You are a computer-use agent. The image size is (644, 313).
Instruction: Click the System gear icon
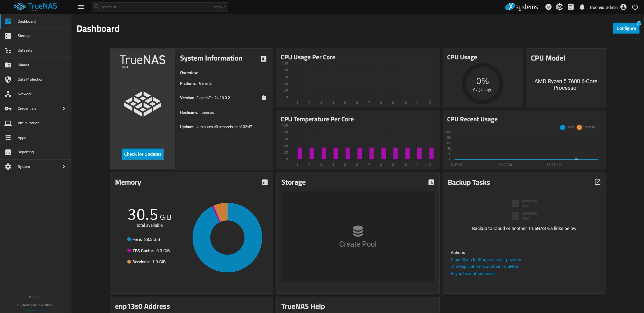point(8,167)
